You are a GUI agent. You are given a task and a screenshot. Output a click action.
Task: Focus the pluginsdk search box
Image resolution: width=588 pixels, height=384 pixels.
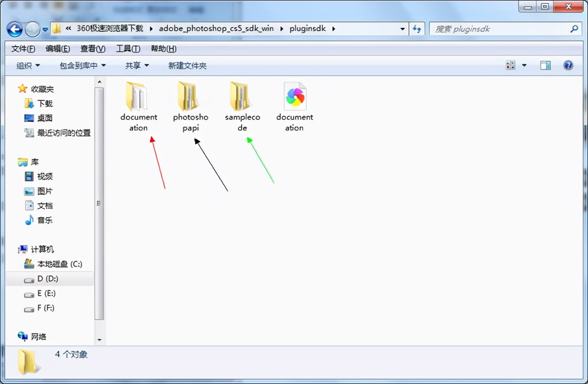tap(504, 29)
